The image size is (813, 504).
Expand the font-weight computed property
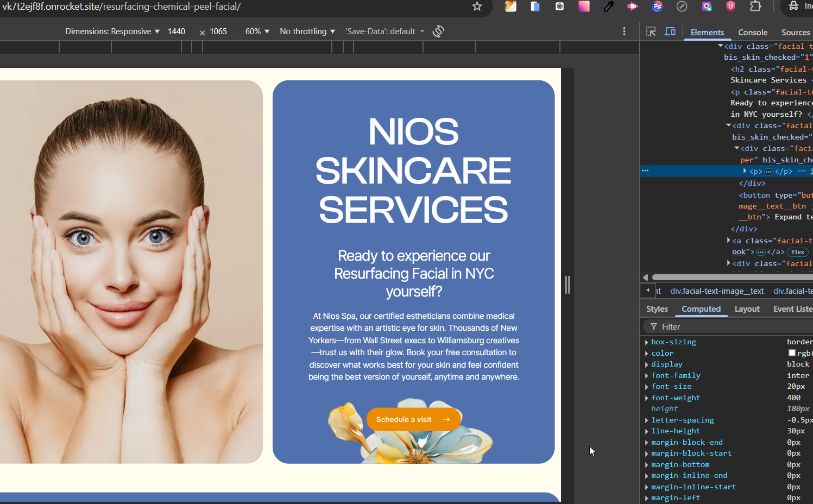[x=646, y=398]
